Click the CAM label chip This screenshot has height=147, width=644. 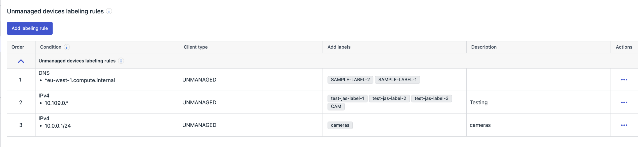pyautogui.click(x=336, y=106)
